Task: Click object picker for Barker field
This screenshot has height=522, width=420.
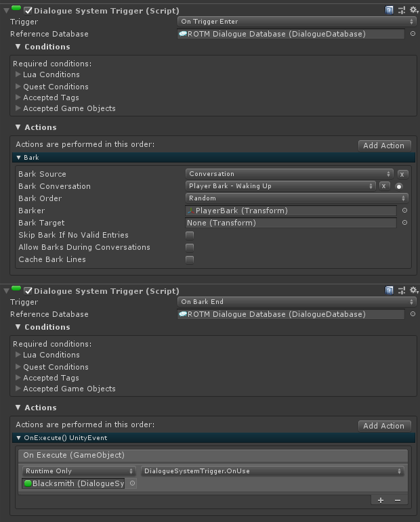Action: click(x=404, y=211)
